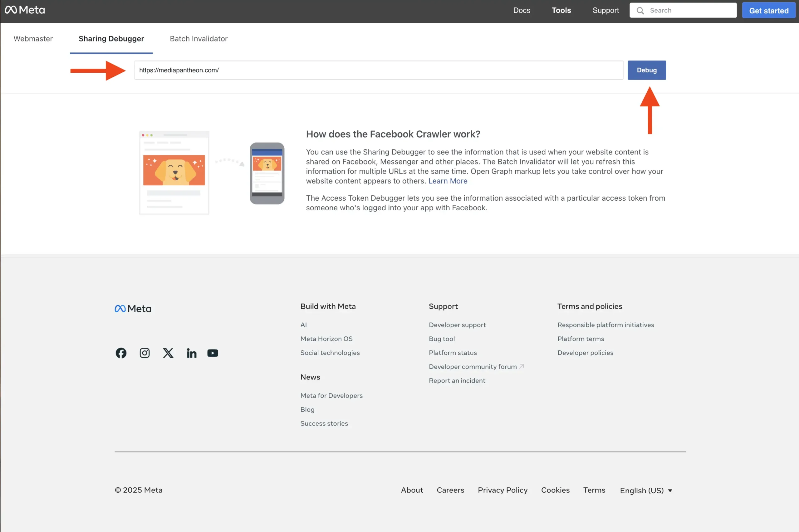Select the Sharing Debugger tab
The width and height of the screenshot is (799, 532).
111,39
